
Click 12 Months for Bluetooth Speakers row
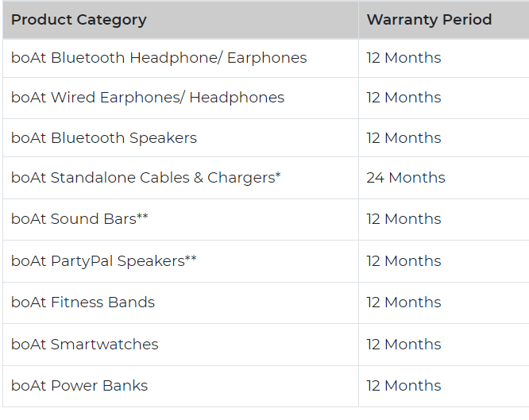point(404,138)
